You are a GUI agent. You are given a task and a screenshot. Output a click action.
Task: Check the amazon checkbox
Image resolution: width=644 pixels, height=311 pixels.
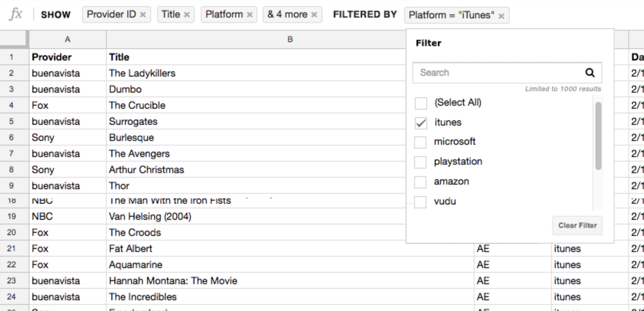pyautogui.click(x=420, y=182)
